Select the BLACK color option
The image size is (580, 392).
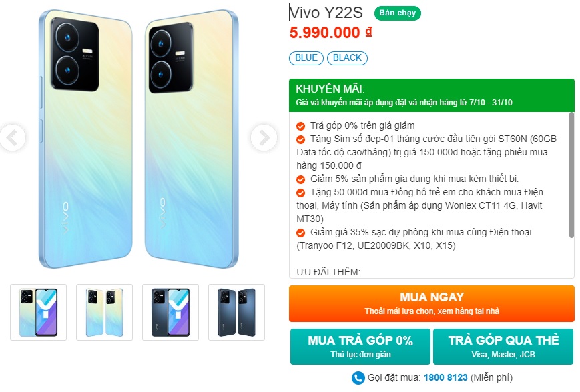[x=347, y=58]
